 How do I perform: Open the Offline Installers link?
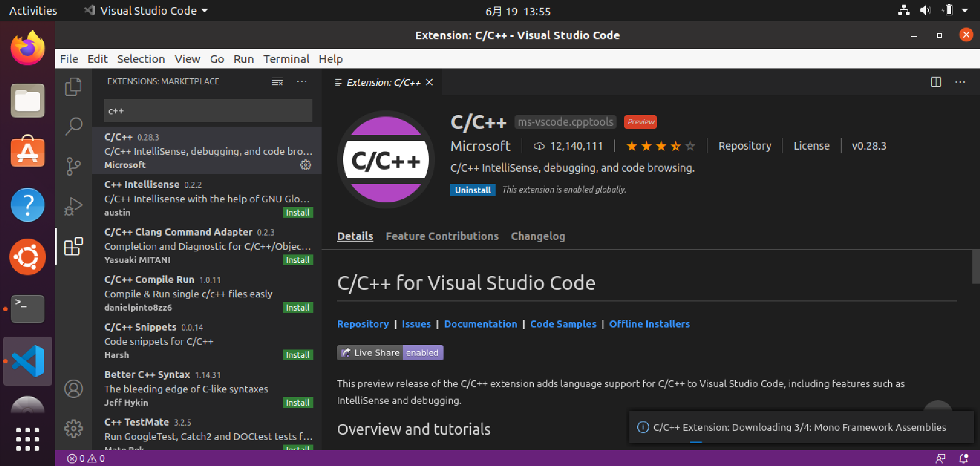tap(649, 324)
